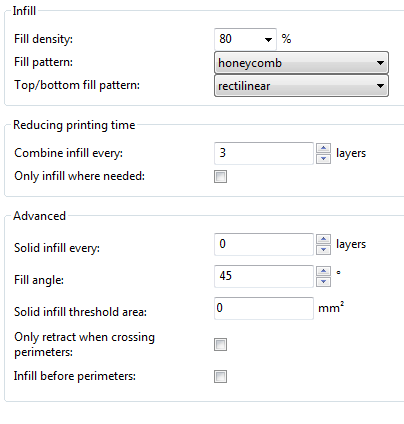Click Solid infill threshold area field
Image resolution: width=404 pixels, height=424 pixels.
[264, 308]
